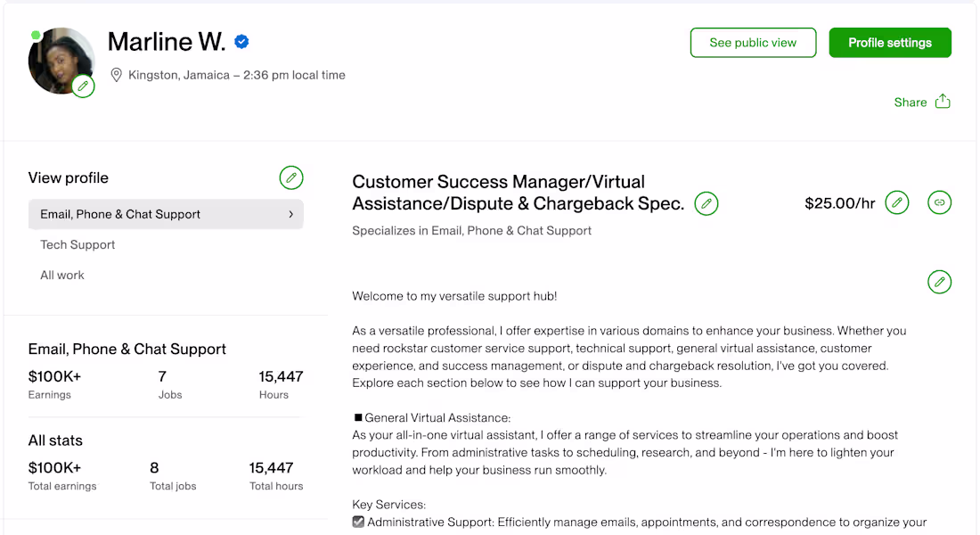Viewport: 980px width, 535px height.
Task: Edit the profile overview description
Action: pos(939,282)
